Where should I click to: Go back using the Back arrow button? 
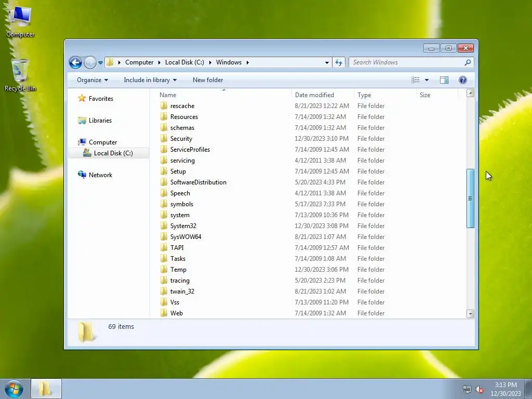pos(75,62)
